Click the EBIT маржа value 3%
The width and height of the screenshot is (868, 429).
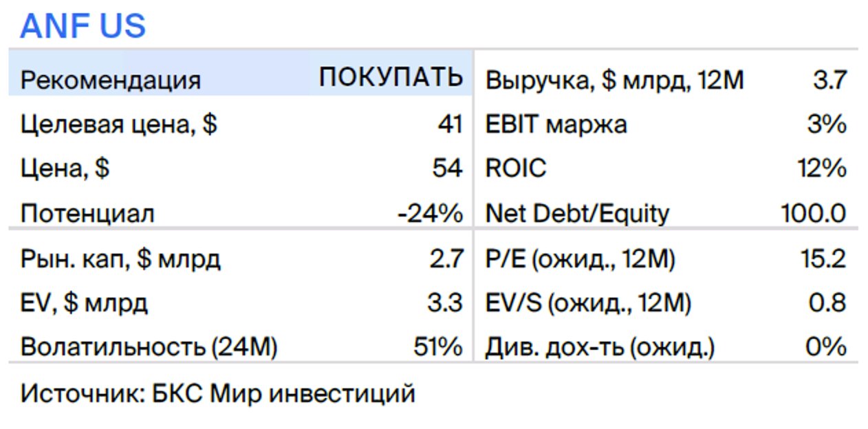[x=827, y=124]
